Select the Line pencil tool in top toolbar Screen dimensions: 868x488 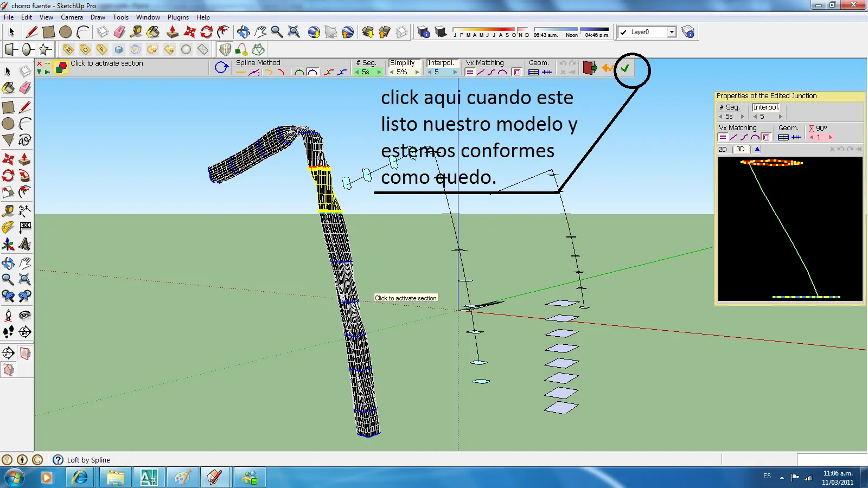coord(31,32)
